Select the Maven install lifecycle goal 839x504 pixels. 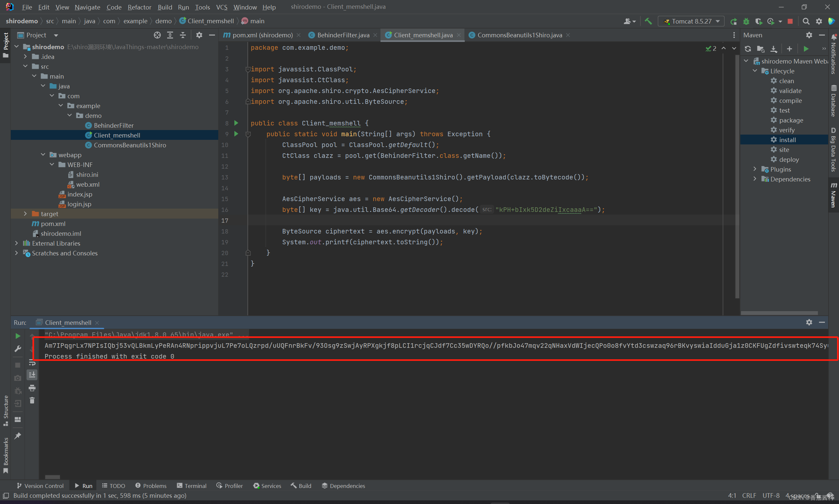(x=787, y=140)
